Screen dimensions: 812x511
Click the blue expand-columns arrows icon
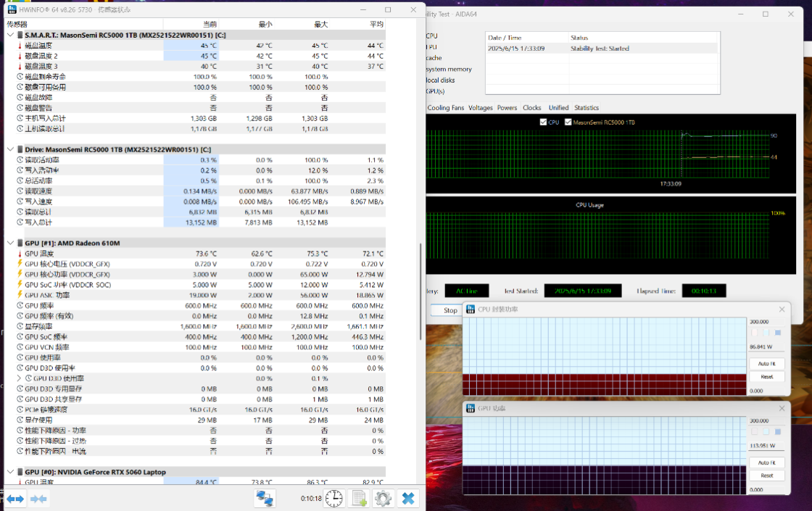pos(15,499)
